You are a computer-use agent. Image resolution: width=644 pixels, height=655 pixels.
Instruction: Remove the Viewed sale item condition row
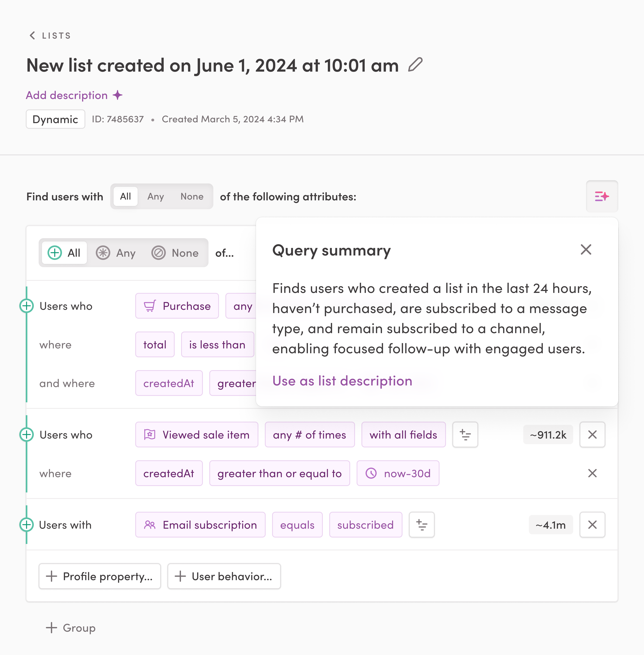click(x=592, y=435)
